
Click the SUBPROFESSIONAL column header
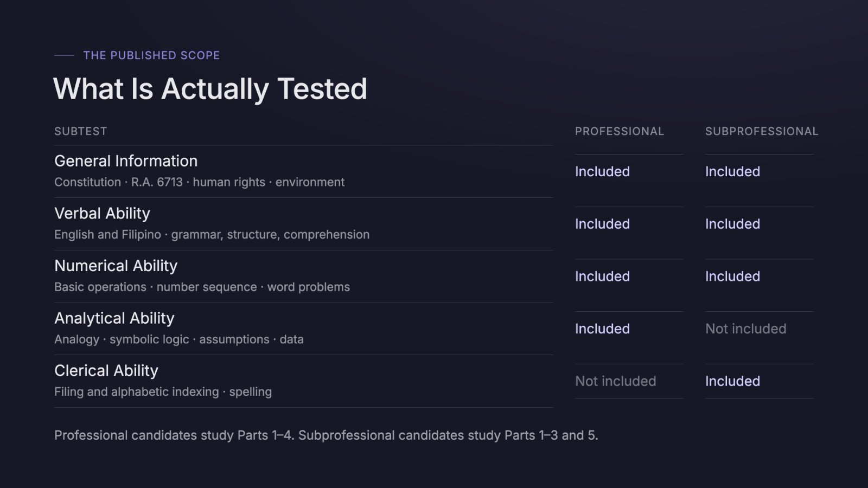[762, 131]
